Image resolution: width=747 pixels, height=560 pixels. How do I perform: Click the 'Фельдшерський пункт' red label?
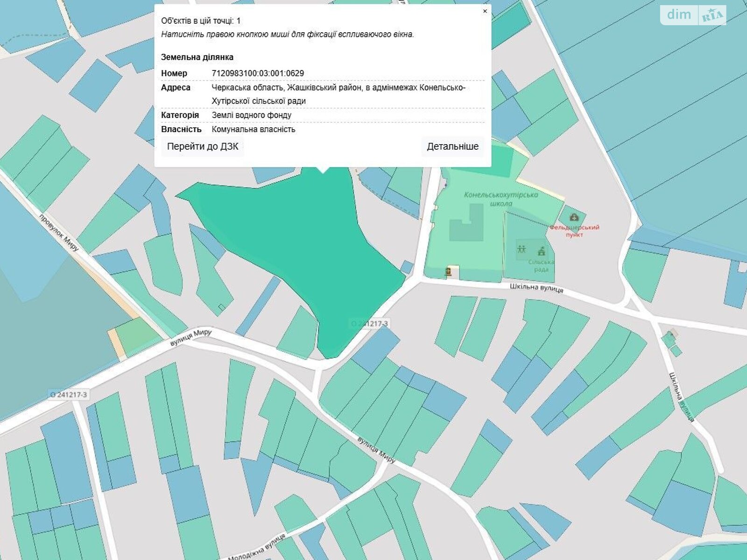pyautogui.click(x=574, y=231)
